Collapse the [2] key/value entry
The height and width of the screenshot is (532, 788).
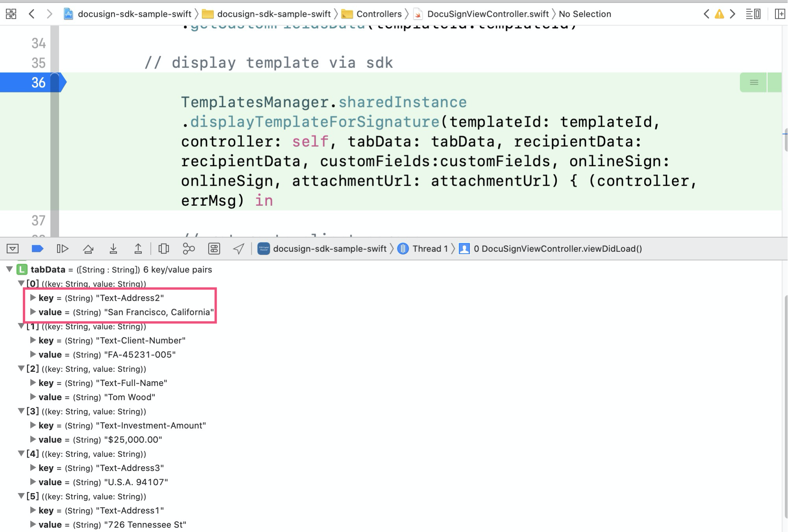click(x=21, y=369)
